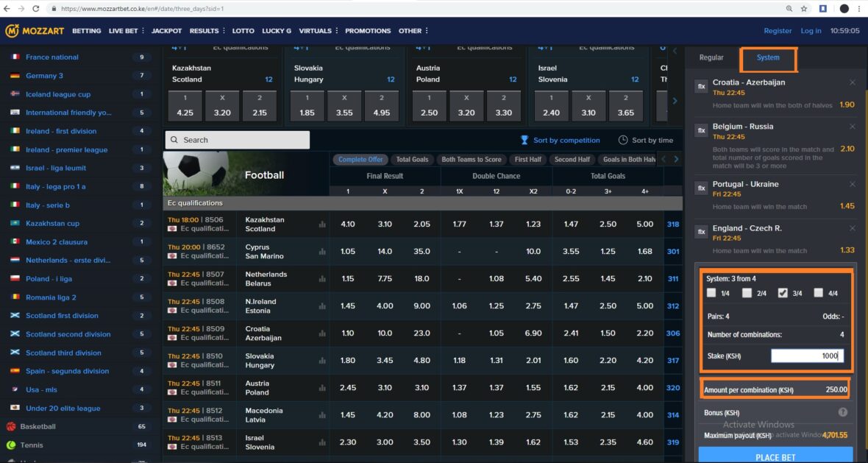868x463 pixels.
Task: Select the Both Teams to Score filter tab
Action: (471, 160)
